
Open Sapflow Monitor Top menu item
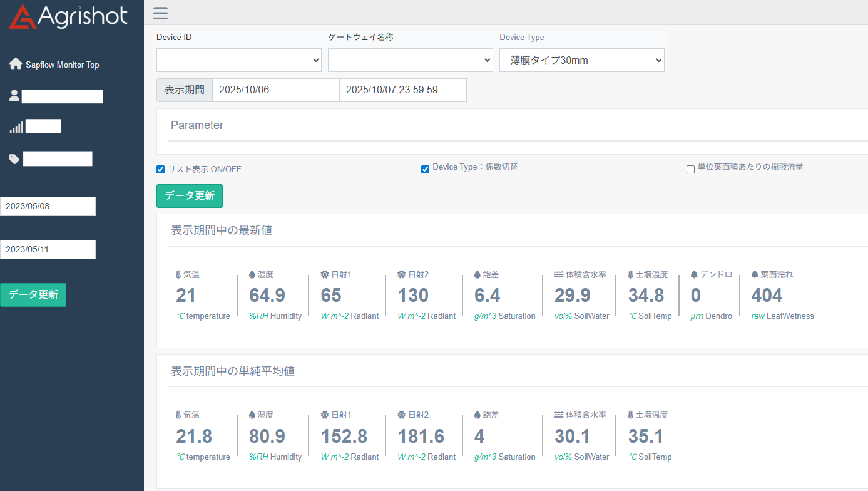pos(62,65)
